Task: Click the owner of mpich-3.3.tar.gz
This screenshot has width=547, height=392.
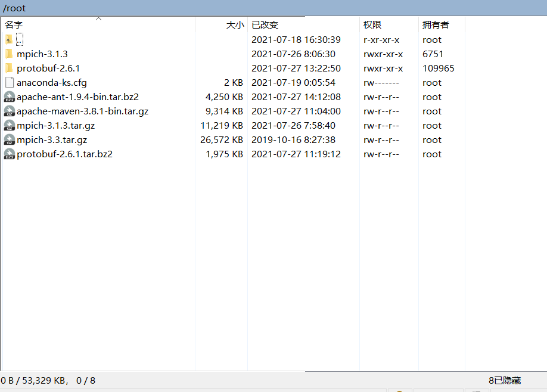Action: pos(432,140)
